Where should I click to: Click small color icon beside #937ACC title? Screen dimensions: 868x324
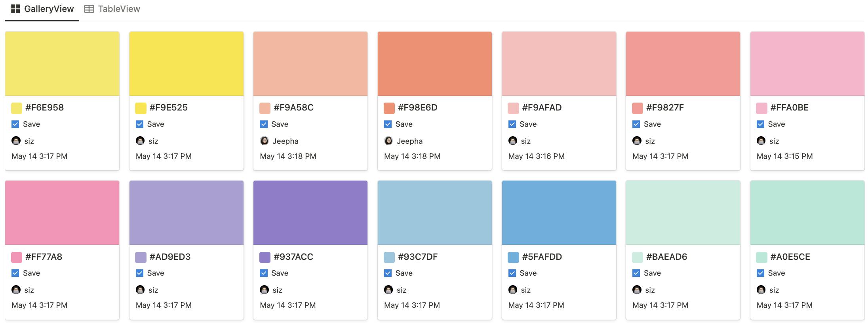point(265,257)
